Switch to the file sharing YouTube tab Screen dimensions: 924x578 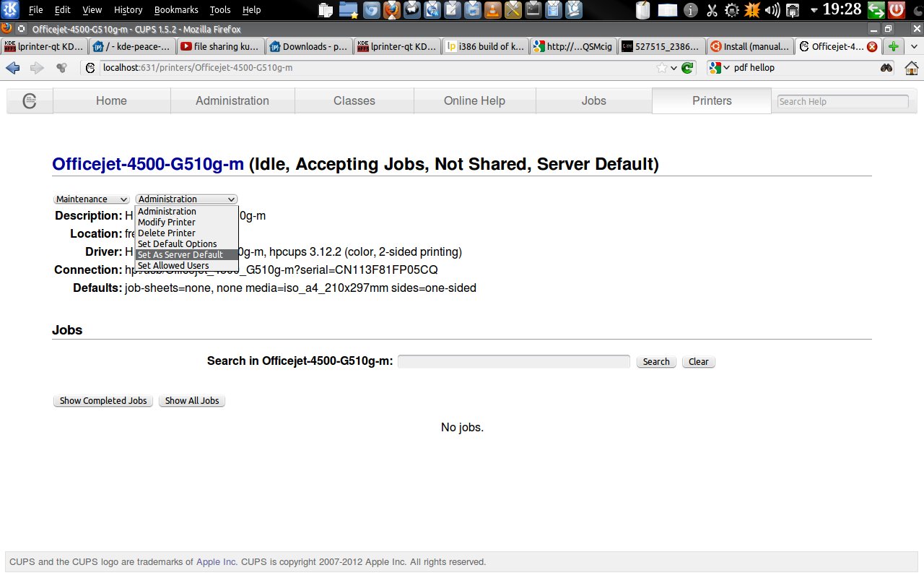tap(220, 46)
